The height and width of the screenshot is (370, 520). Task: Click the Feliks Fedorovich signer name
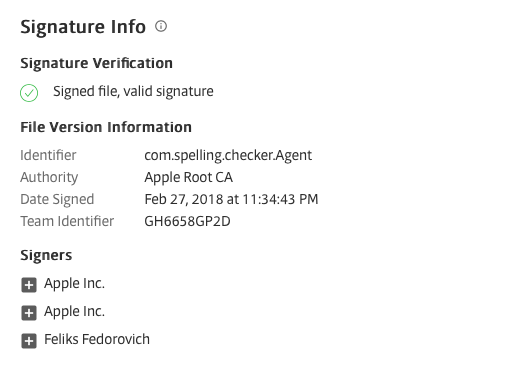(97, 339)
